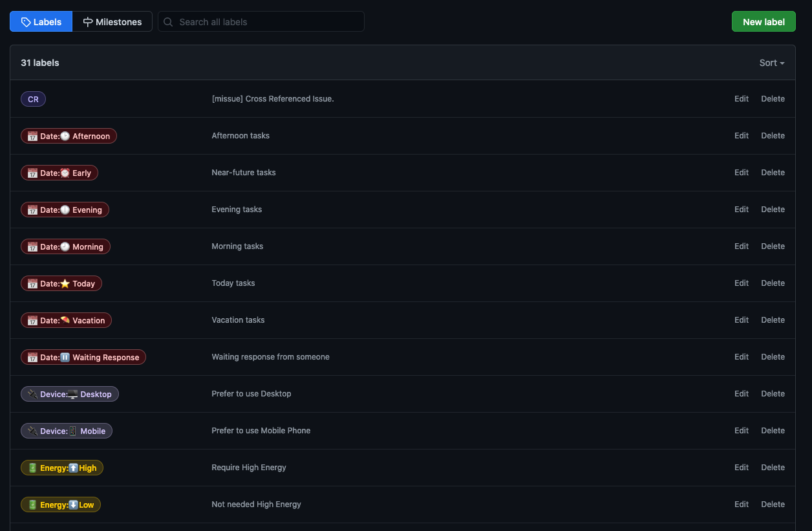The width and height of the screenshot is (812, 531).
Task: Edit the Today tasks label
Action: [742, 283]
